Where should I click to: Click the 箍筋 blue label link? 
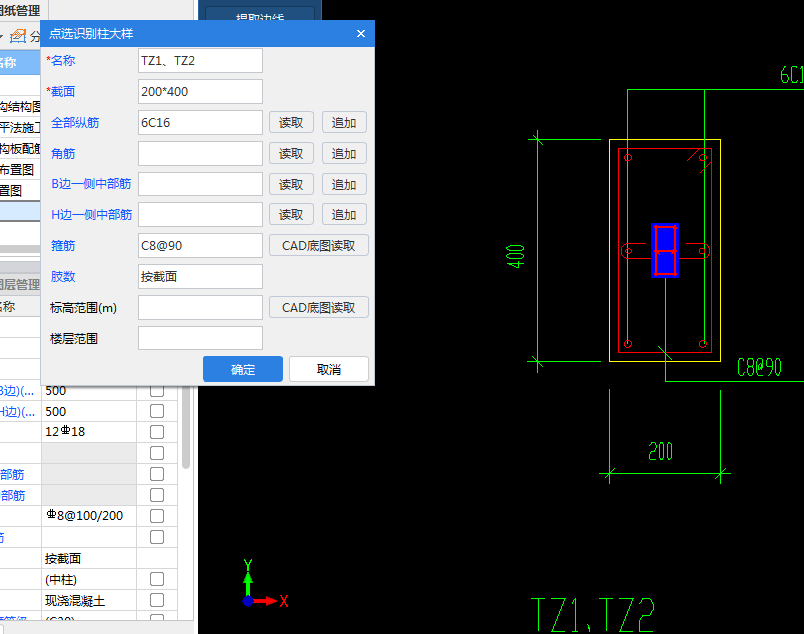point(63,246)
